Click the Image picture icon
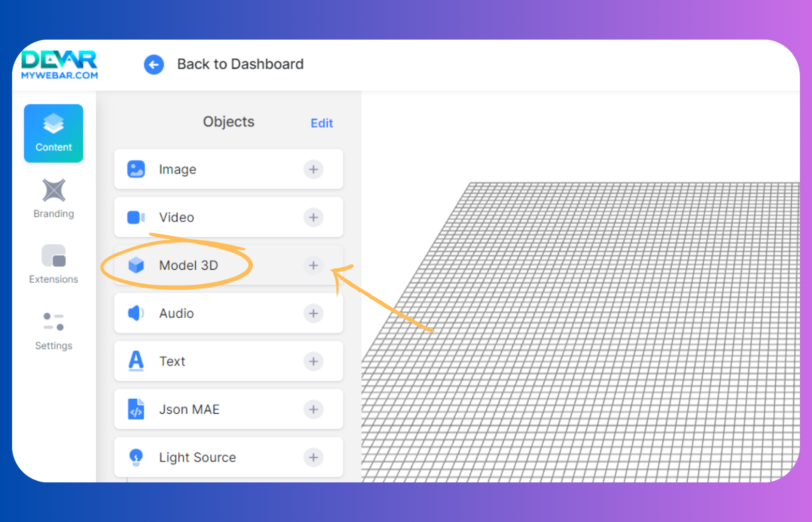Image resolution: width=812 pixels, height=522 pixels. 136,169
